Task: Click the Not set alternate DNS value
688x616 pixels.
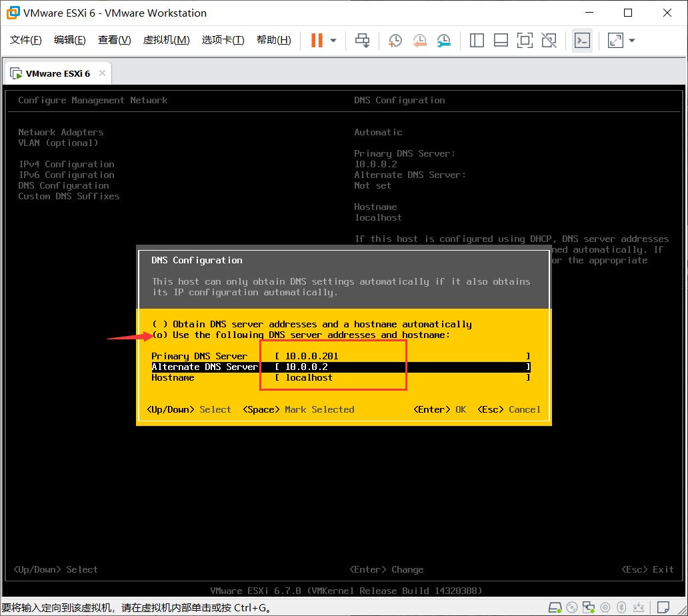Action: 373,185
